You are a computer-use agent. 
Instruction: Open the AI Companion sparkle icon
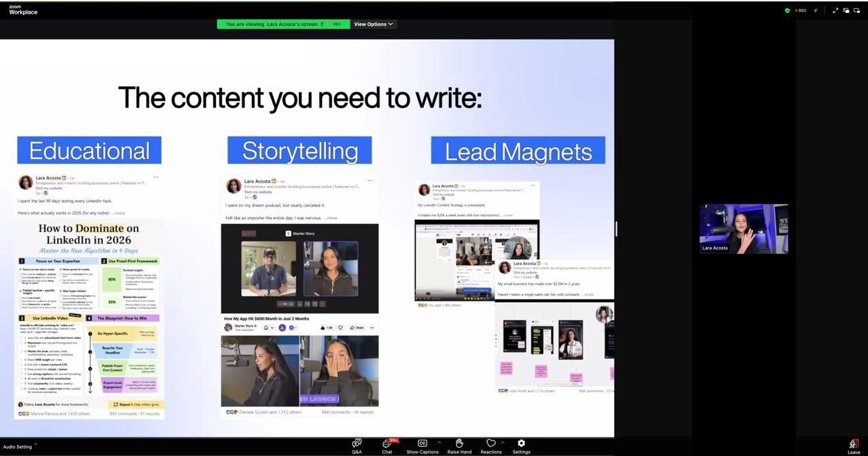[816, 10]
